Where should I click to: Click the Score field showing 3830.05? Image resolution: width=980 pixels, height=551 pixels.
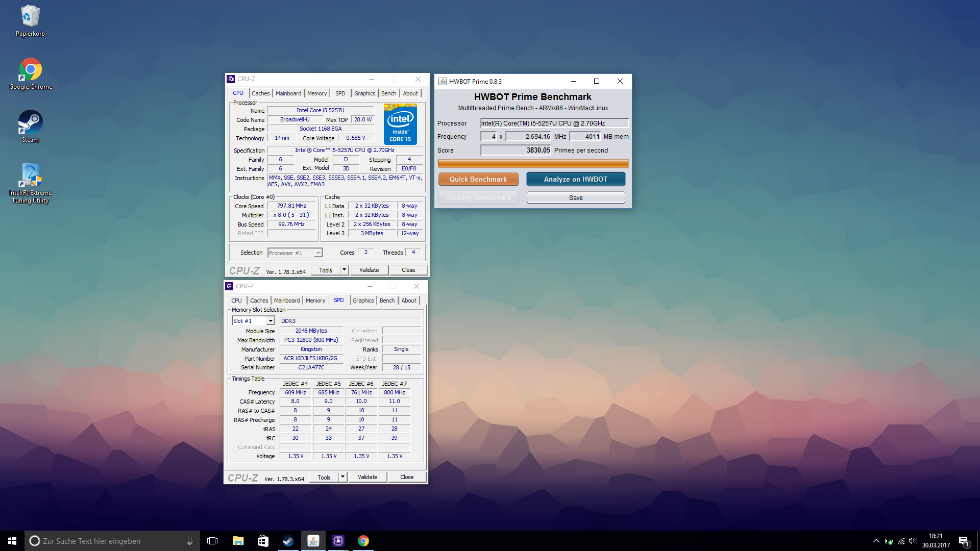pyautogui.click(x=516, y=150)
